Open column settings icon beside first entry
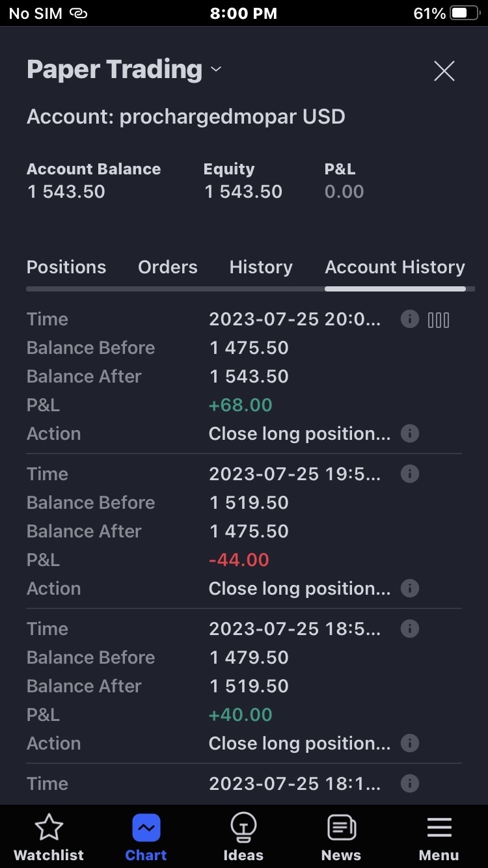Screen dimensions: 488x868 pyautogui.click(x=439, y=319)
